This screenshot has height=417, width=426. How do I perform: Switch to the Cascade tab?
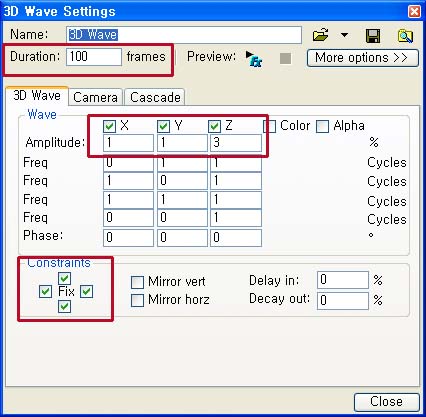[x=155, y=97]
